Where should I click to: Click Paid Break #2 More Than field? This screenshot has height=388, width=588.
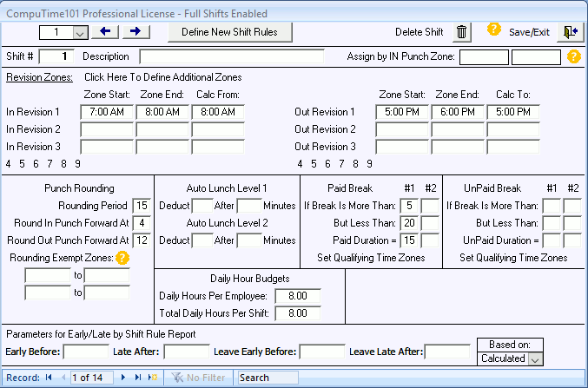pos(430,206)
